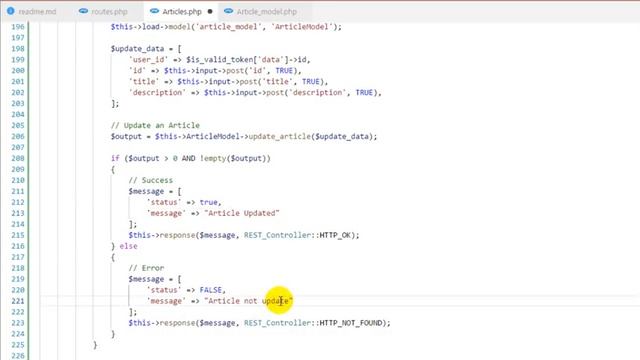The image size is (640, 360).
Task: Click the update_article method call
Action: click(280, 136)
